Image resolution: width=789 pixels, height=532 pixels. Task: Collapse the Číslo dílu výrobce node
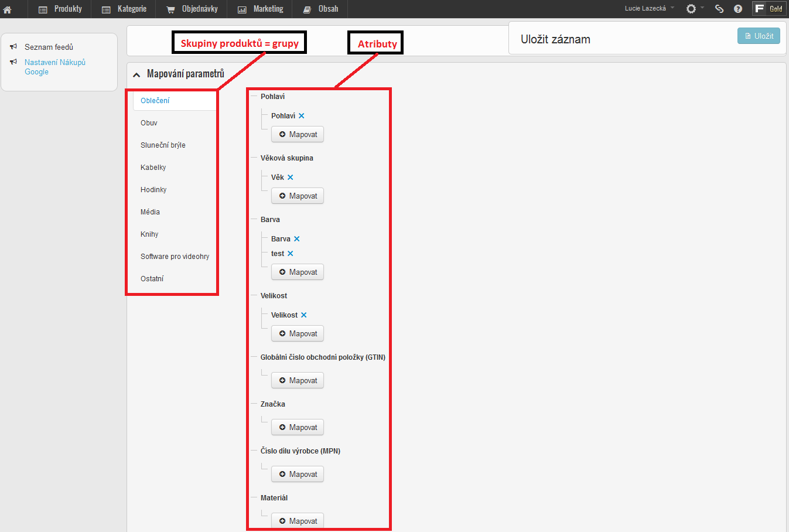tap(254, 451)
